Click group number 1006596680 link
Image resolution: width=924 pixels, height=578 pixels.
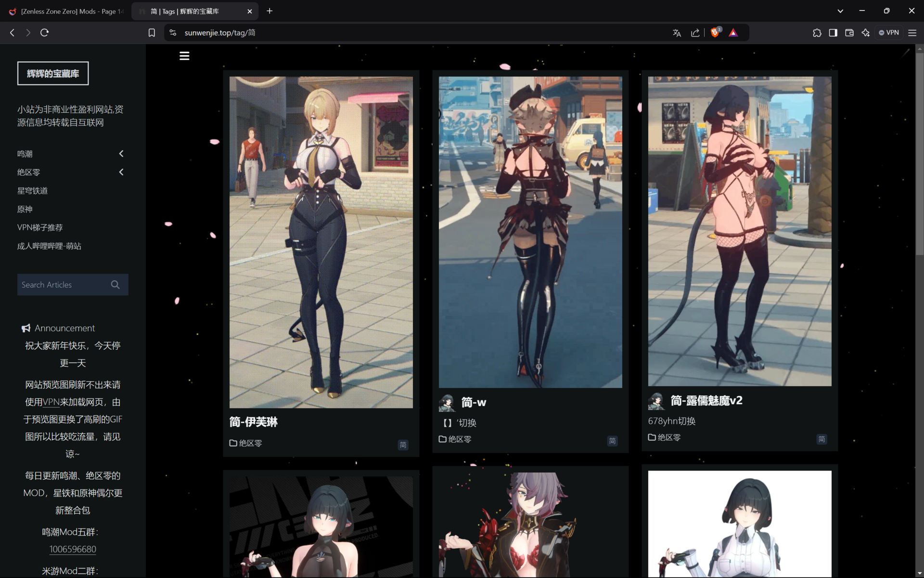(73, 549)
